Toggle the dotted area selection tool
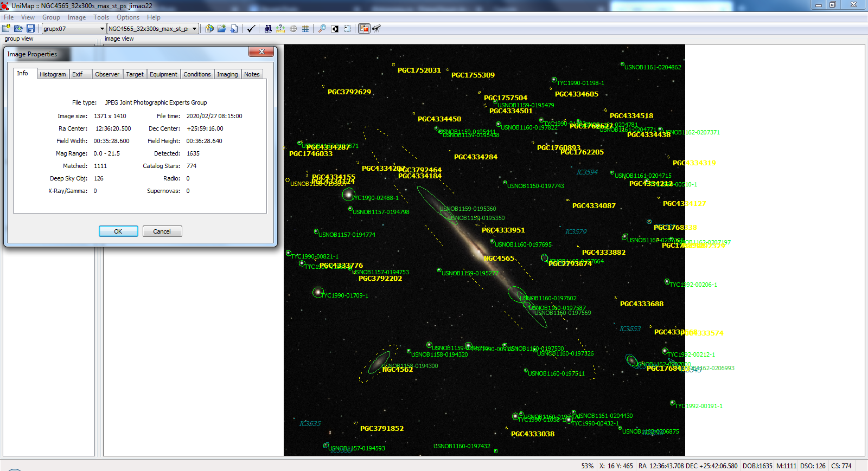Viewport: 868px width, 471px height. click(347, 29)
